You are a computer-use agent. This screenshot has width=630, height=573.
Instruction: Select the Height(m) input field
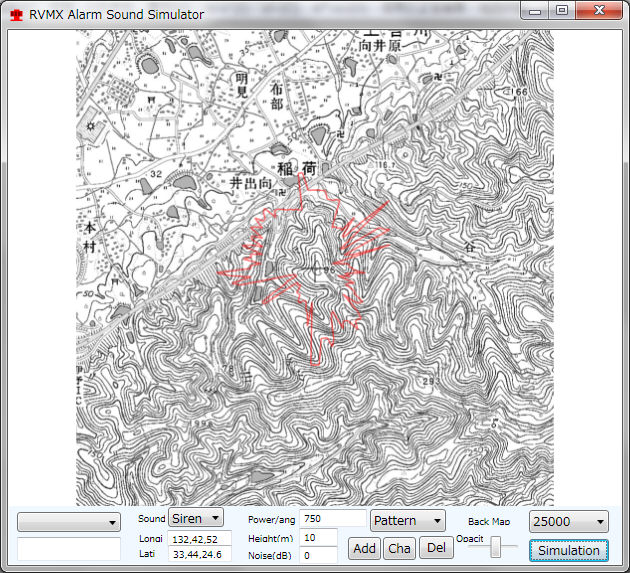[x=318, y=538]
